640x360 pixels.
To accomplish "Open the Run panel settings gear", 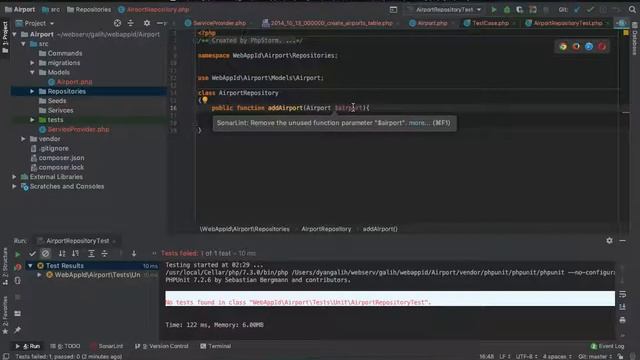I will point(609,240).
